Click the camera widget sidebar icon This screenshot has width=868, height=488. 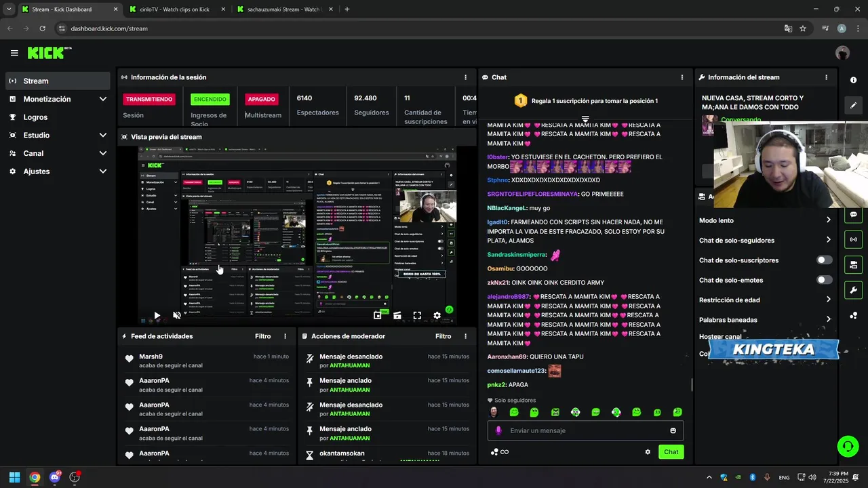pyautogui.click(x=853, y=264)
